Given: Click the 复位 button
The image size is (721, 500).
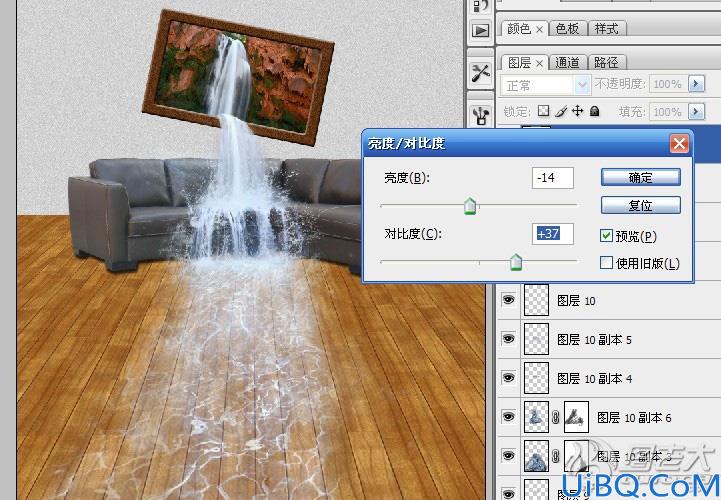Looking at the screenshot, I should pos(641,205).
